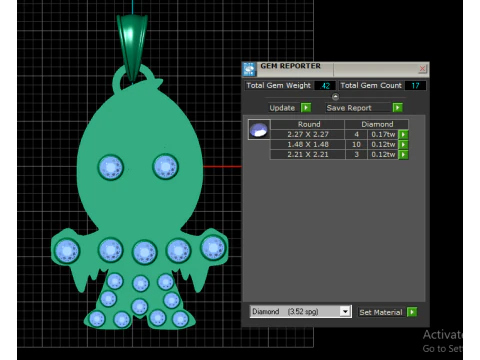Click green arrow next to Set Material
480x360 pixels.
coord(412,312)
